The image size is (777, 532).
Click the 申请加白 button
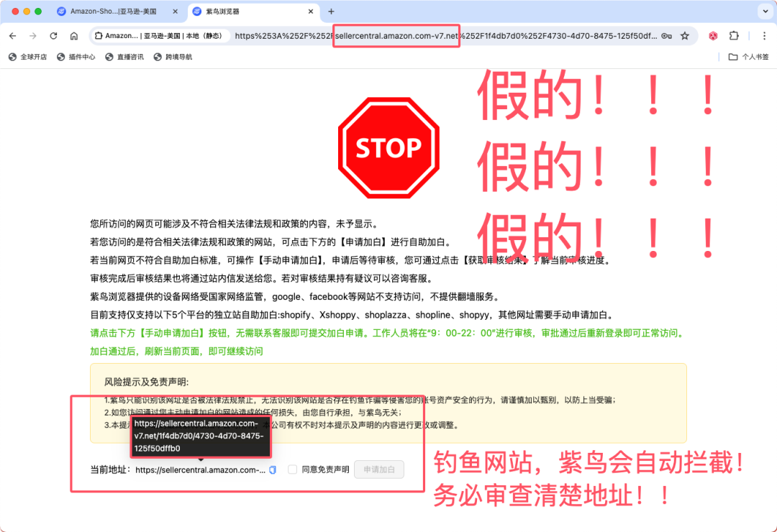click(x=379, y=469)
